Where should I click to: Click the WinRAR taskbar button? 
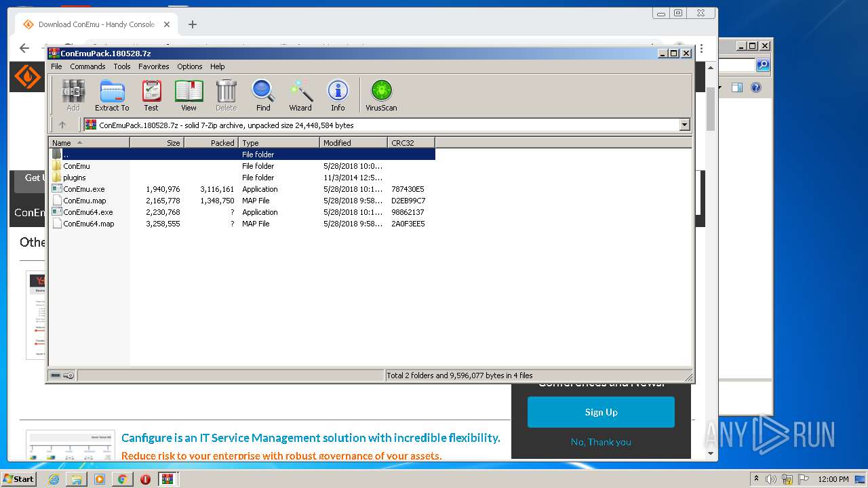pyautogui.click(x=168, y=479)
